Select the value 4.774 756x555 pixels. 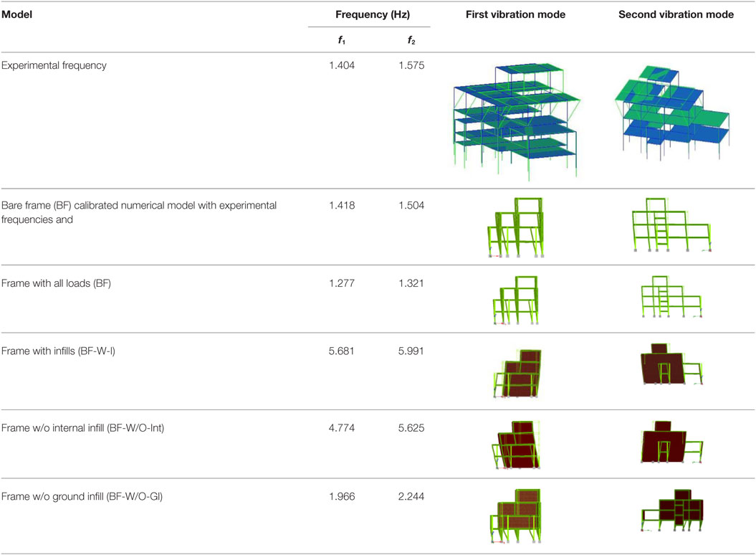click(x=342, y=428)
